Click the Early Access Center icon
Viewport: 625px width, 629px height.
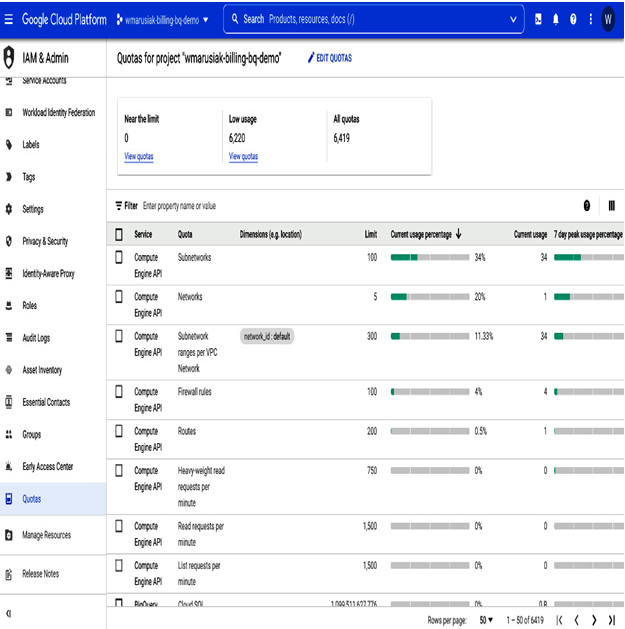click(x=9, y=466)
